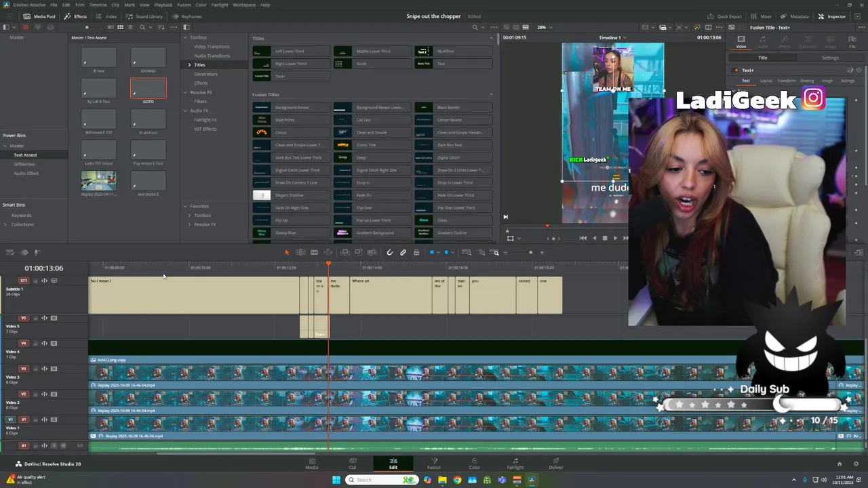Choose the Digital Glitch Fusion title
The image size is (868, 488).
pos(453,157)
